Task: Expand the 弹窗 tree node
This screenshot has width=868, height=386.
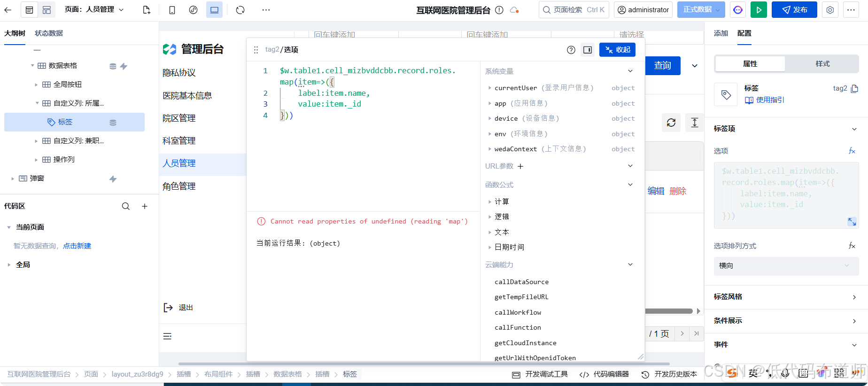Action: pos(12,178)
